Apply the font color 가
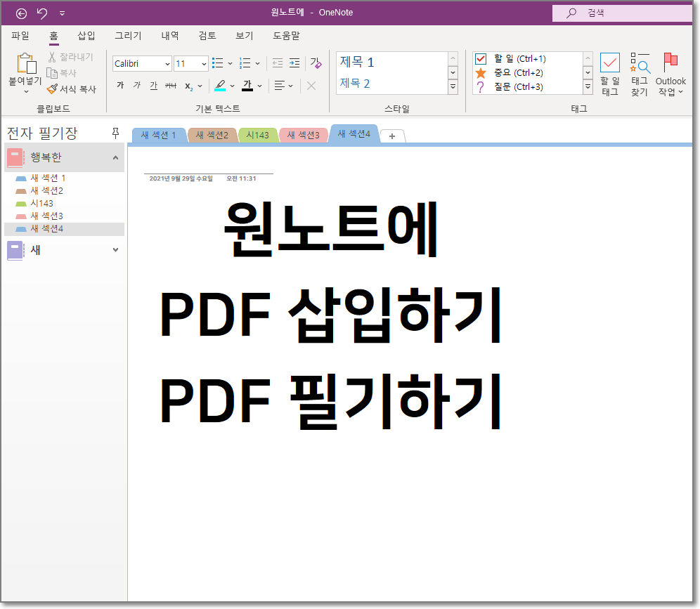700x609 pixels. click(x=247, y=85)
